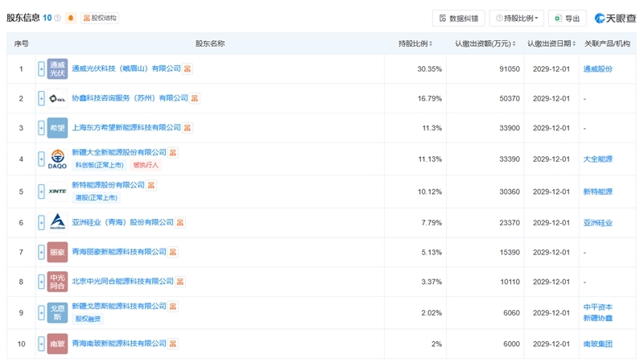The image size is (644, 363).
Task: Open the 持股比例 dropdown in toolbar
Action: click(517, 18)
